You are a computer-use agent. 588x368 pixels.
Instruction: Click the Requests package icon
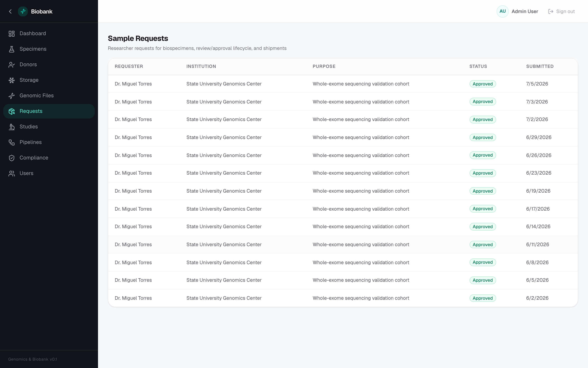click(12, 111)
